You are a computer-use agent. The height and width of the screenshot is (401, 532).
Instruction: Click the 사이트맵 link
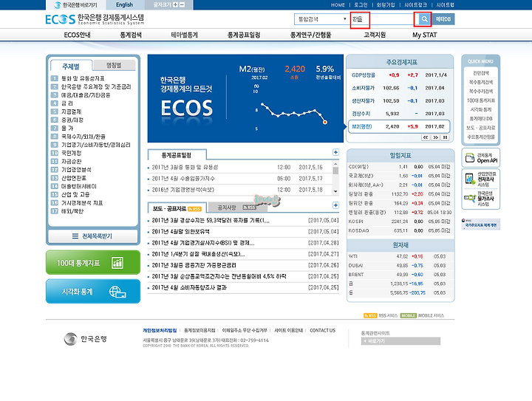click(x=445, y=5)
